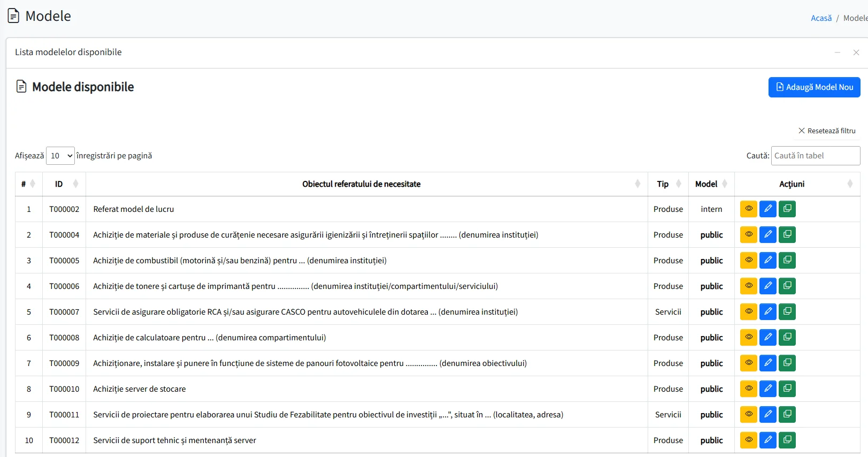Click Adaugă Model Nou button
The width and height of the screenshot is (868, 457).
tap(815, 87)
